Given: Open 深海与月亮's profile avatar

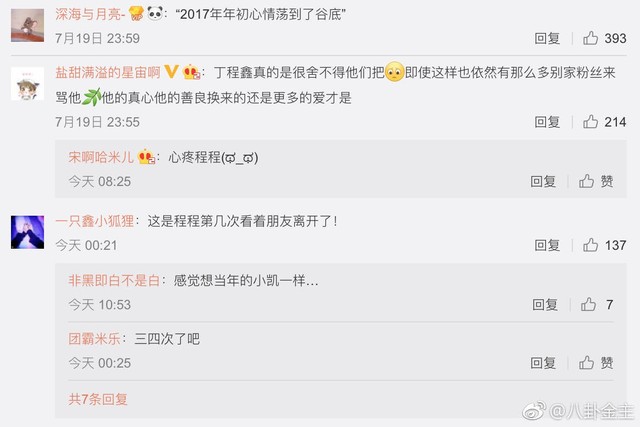Looking at the screenshot, I should pos(27,25).
